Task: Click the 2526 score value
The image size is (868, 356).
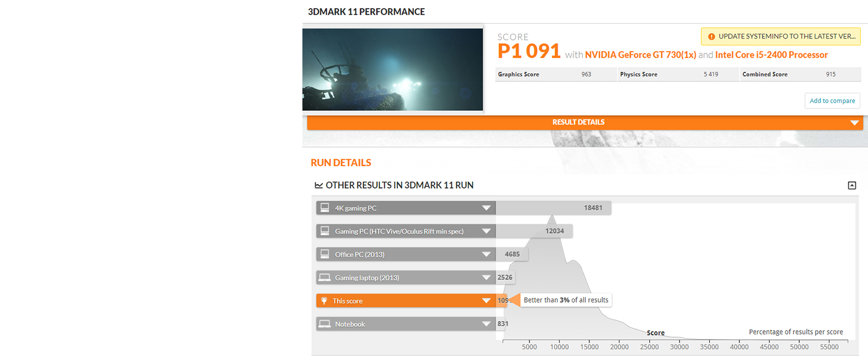Action: 505,277
